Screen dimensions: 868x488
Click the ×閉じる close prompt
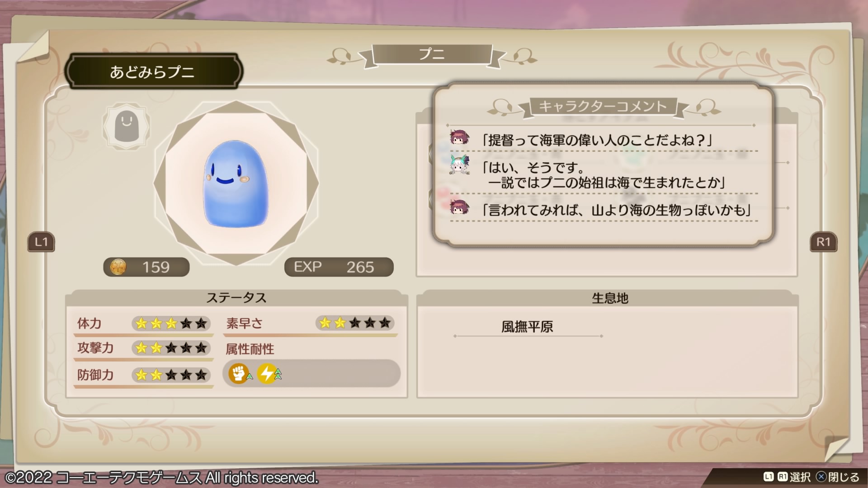coord(838,477)
